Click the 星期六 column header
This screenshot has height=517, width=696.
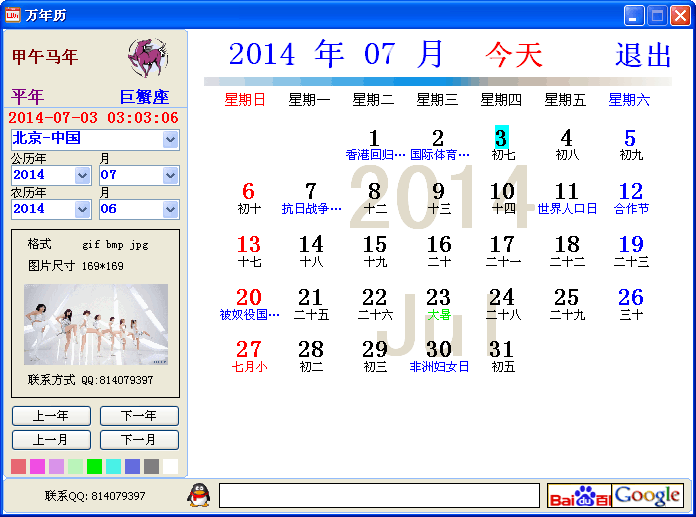[x=629, y=100]
